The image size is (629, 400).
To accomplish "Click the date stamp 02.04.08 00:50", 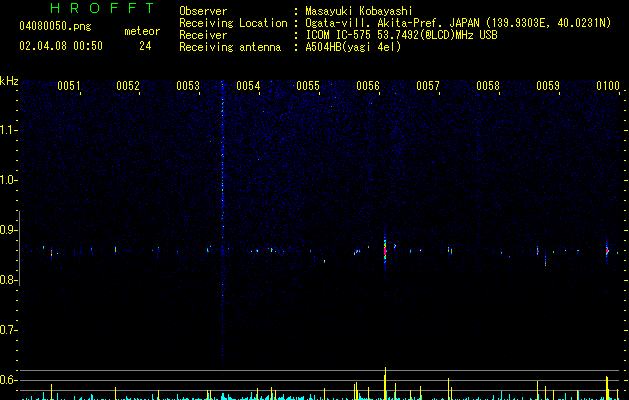I will [61, 46].
